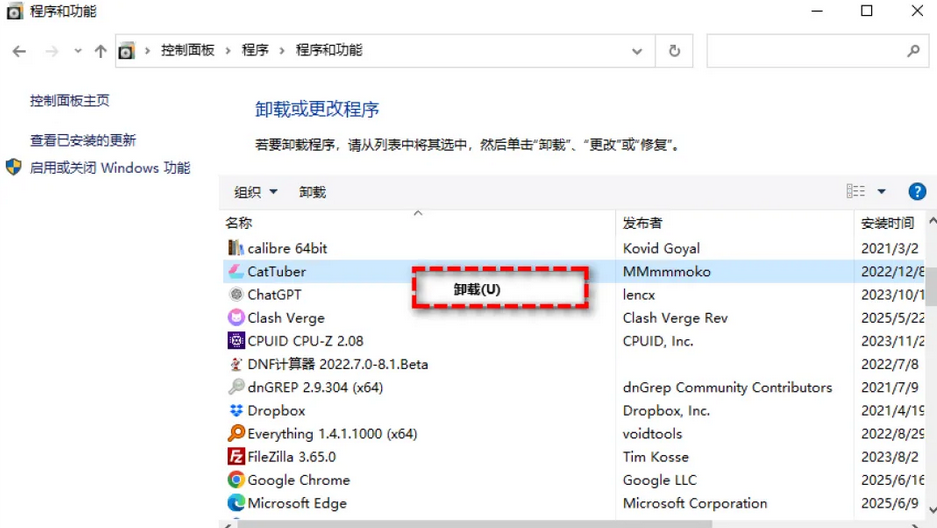Expand the chevron after 控制面板 breadcrumb

[x=228, y=51]
